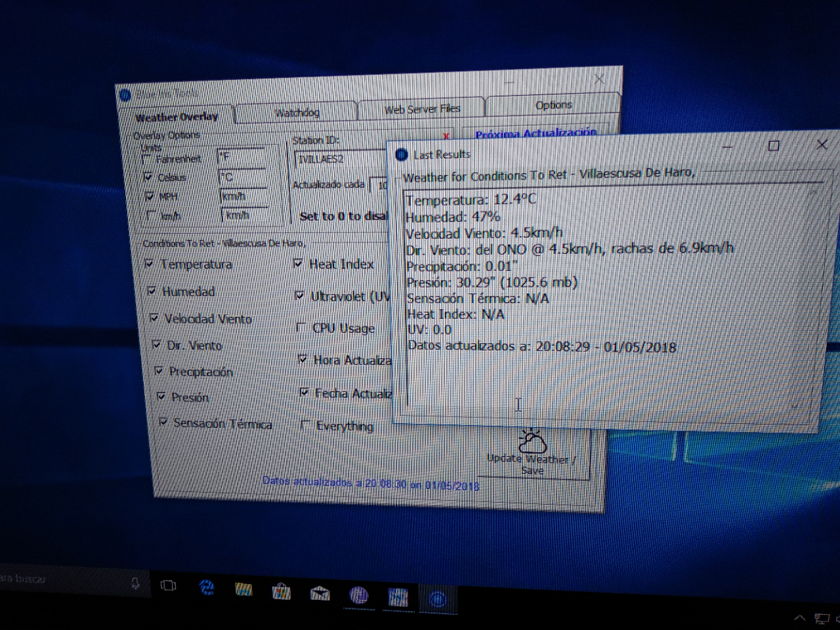Toggle the CPU Usage checkbox
Screen dimensions: 840x630
tap(301, 327)
